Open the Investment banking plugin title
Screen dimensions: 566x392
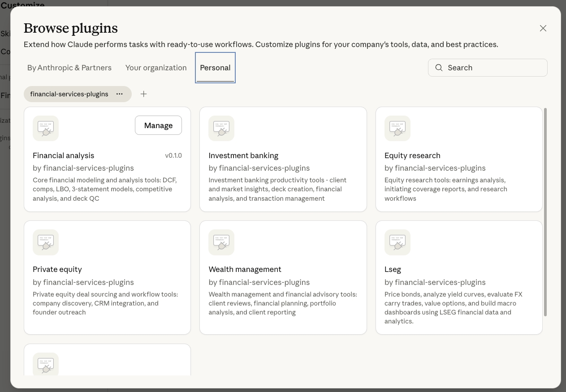[x=243, y=155]
